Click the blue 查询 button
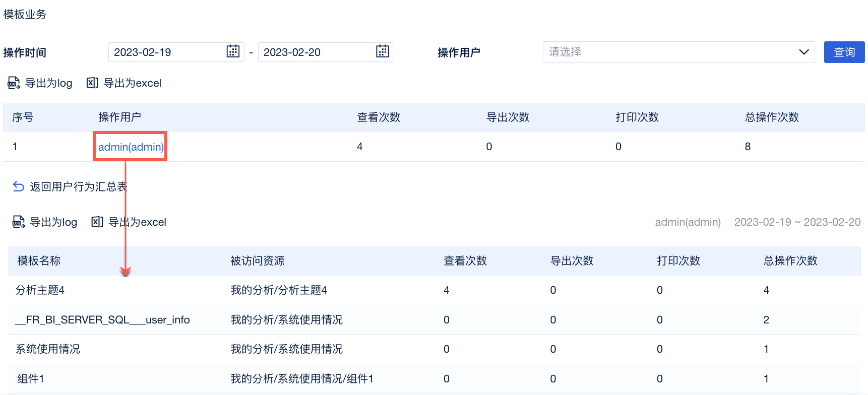 point(844,52)
